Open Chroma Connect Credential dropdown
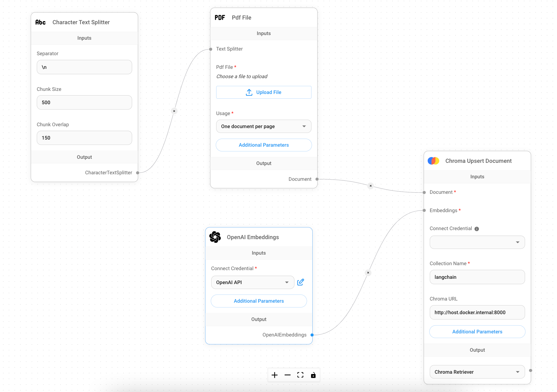This screenshot has height=392, width=557. (x=477, y=242)
